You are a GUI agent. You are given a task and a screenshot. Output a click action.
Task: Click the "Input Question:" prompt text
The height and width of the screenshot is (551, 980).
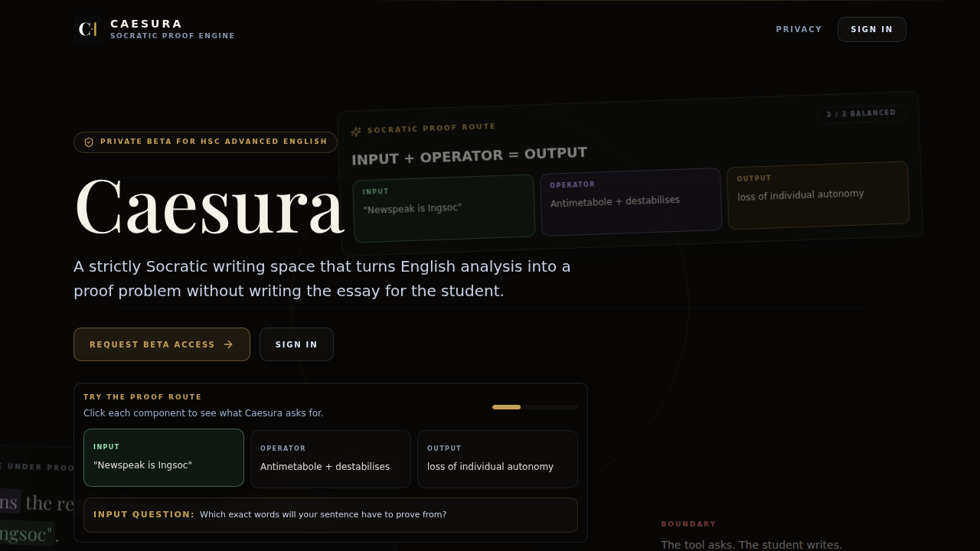(x=144, y=514)
